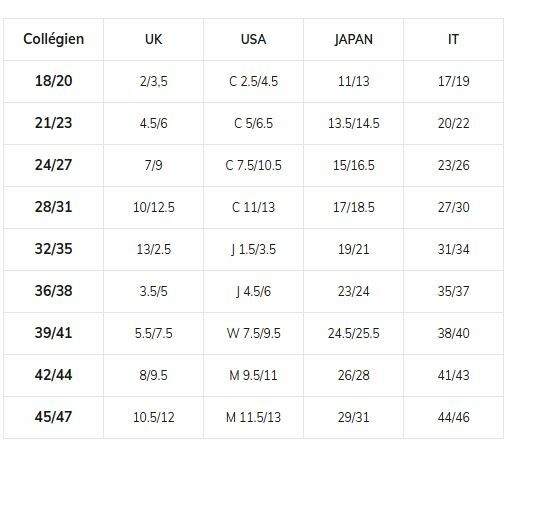Screen dimensions: 544x519
Task: Select the JAPAN column header
Action: pyautogui.click(x=354, y=39)
